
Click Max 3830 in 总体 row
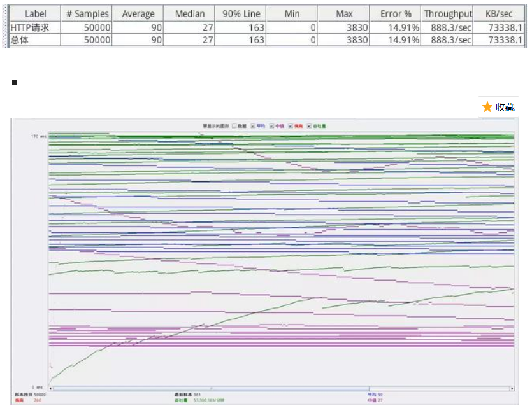[x=357, y=40]
